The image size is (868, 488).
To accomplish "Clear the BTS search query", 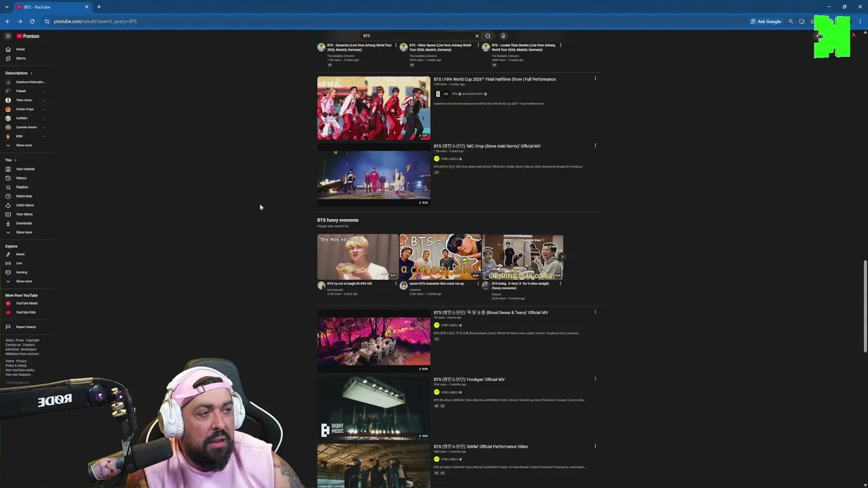I will pos(477,36).
